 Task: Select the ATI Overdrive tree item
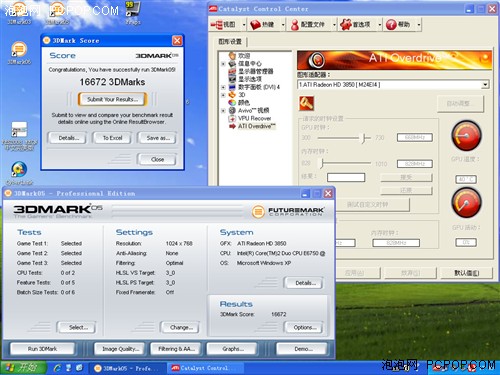(256, 126)
